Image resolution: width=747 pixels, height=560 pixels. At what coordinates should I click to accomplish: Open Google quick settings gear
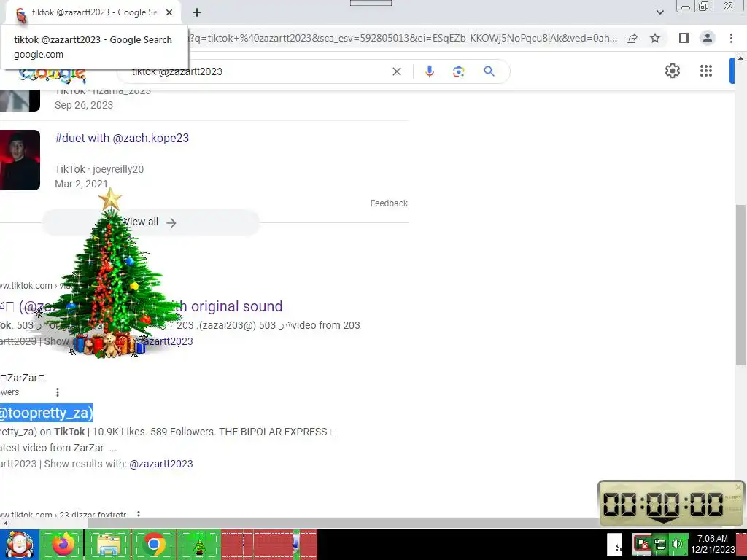coord(672,71)
